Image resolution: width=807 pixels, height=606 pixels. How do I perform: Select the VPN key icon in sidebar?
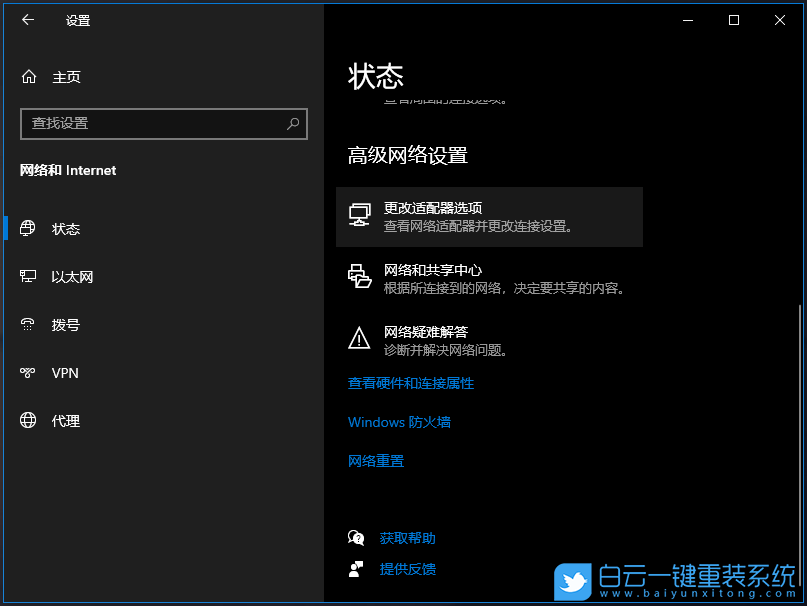[28, 372]
